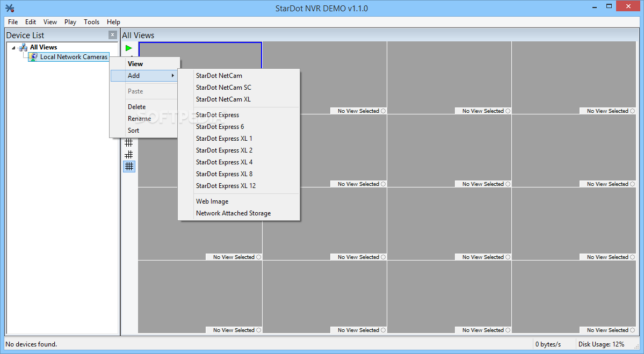Minimize the StarDot NVR window
Image resolution: width=644 pixels, height=354 pixels.
[x=594, y=6]
